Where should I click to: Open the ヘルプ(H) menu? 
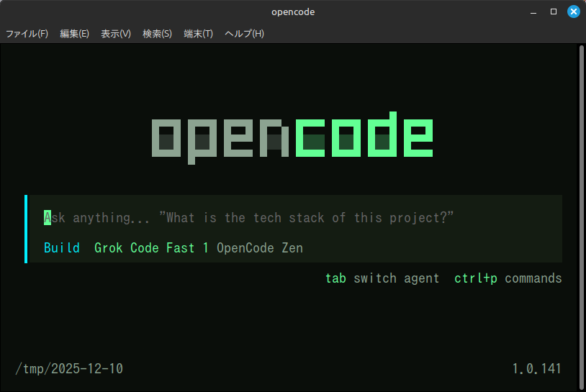point(245,34)
